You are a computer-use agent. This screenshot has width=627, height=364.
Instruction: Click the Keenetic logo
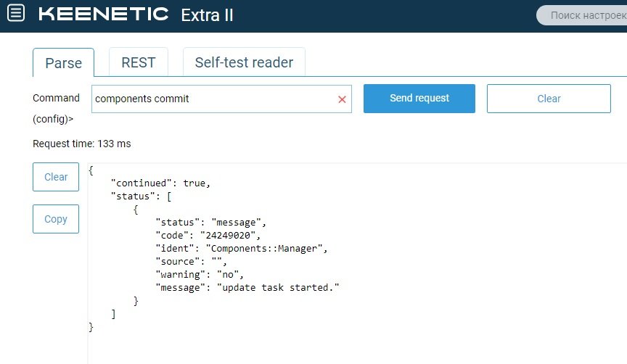[x=104, y=14]
